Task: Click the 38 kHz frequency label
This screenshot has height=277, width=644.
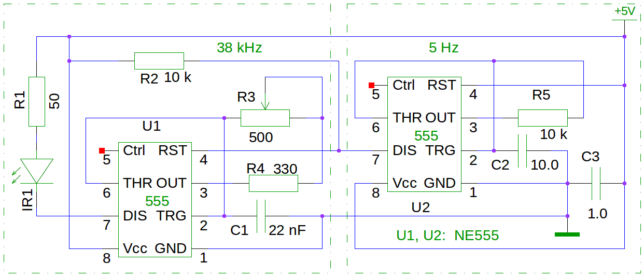Action: (240, 48)
